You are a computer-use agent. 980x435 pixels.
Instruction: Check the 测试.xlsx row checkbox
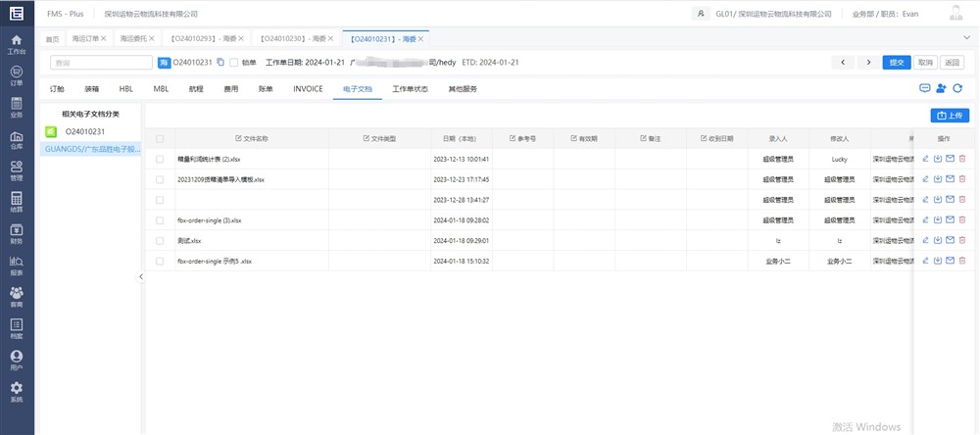(x=160, y=240)
